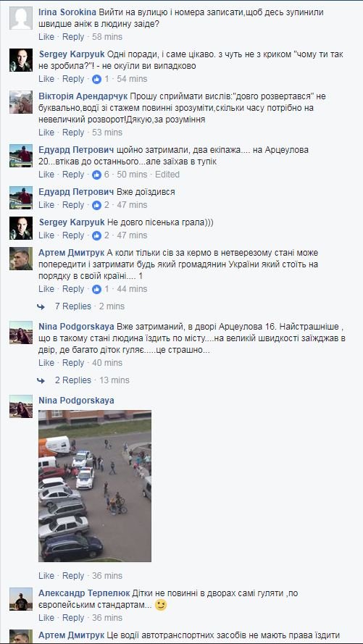Show edit history via 'Edited' link

(x=167, y=175)
